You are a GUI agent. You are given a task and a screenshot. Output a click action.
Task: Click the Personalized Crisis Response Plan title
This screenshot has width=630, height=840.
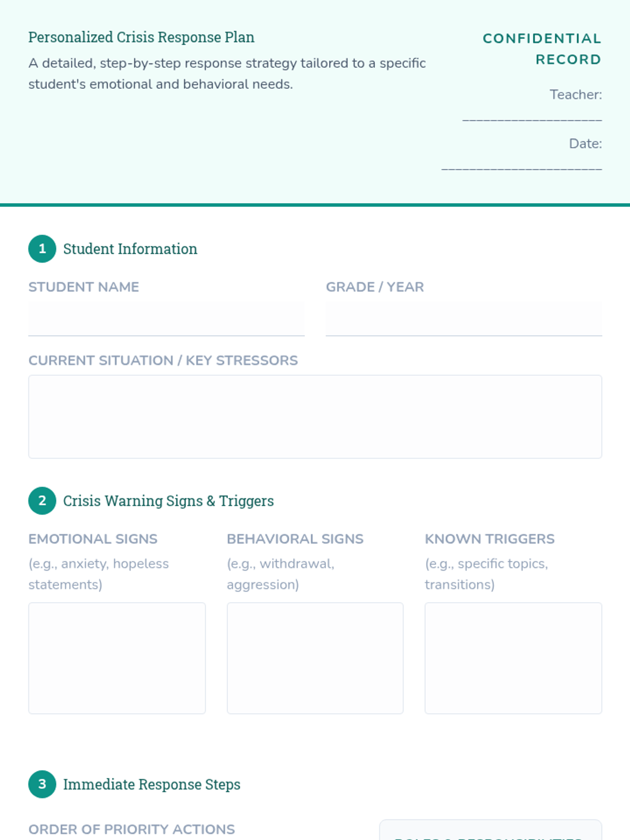(141, 37)
